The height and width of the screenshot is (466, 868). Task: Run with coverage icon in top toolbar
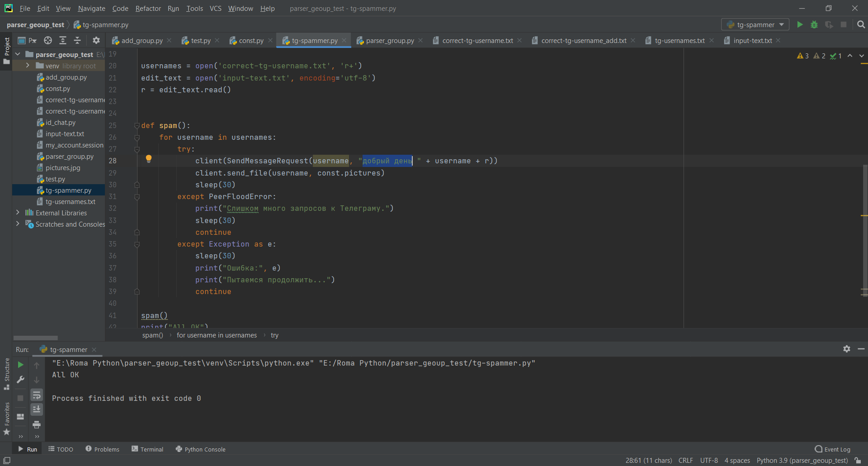[829, 24]
